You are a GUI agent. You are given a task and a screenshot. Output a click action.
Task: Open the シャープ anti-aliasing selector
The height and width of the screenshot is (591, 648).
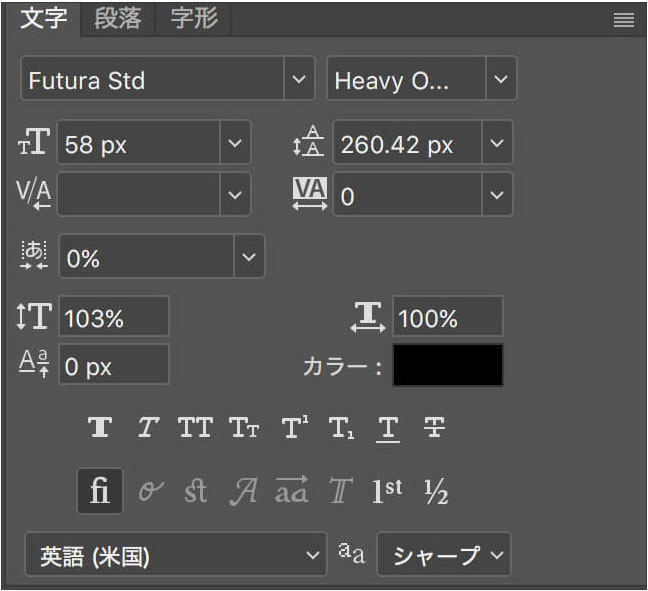tap(444, 554)
